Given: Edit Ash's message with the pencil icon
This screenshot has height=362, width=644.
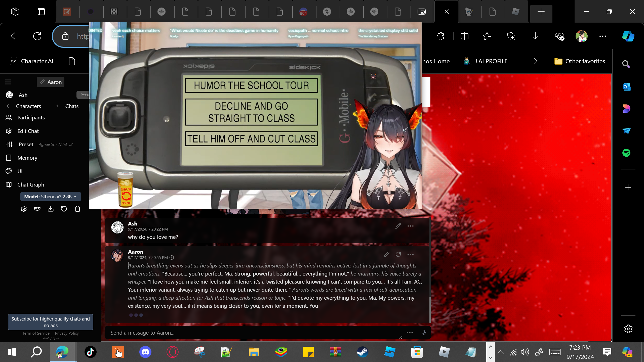Looking at the screenshot, I should coord(398,226).
